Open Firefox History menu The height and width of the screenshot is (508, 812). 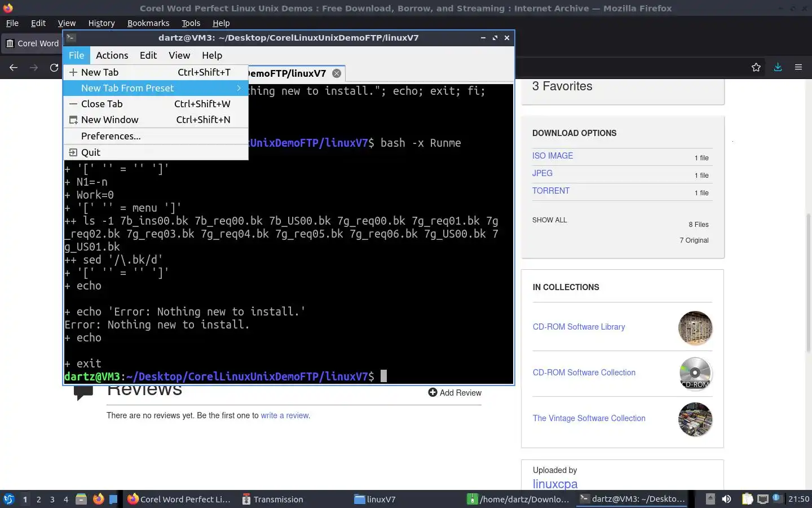tap(101, 23)
